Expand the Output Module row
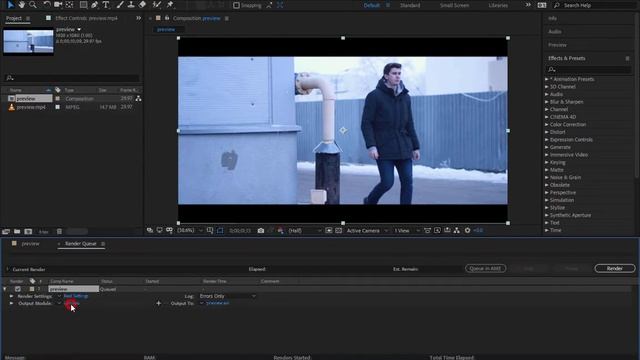Viewport: 640px width, 360px height. point(11,303)
